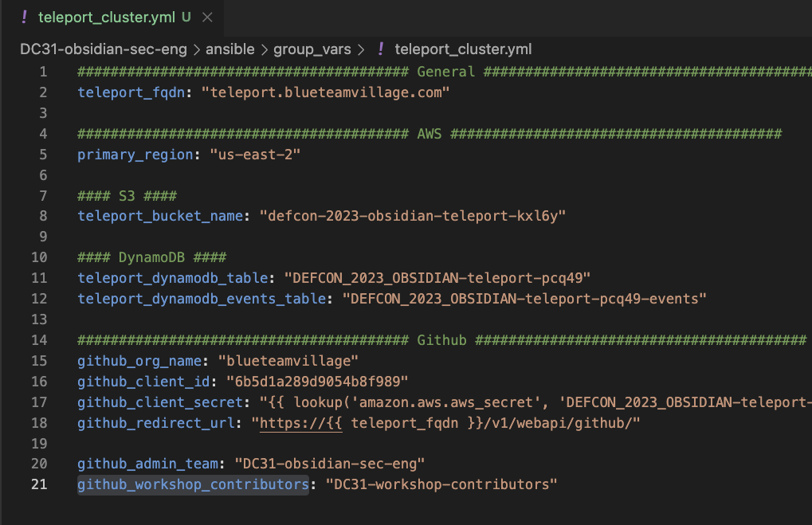This screenshot has height=525, width=812.
Task: Click the Github section comment heading
Action: (x=441, y=339)
